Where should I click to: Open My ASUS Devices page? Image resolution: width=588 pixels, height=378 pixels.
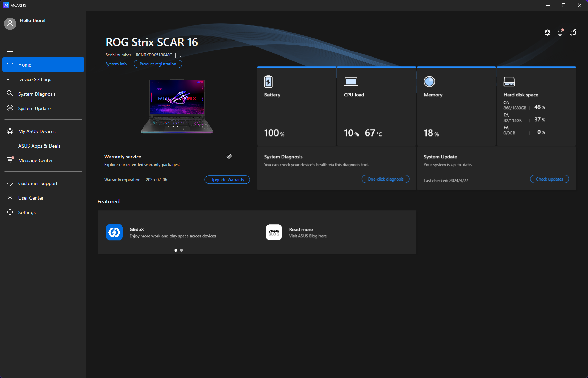coord(43,131)
